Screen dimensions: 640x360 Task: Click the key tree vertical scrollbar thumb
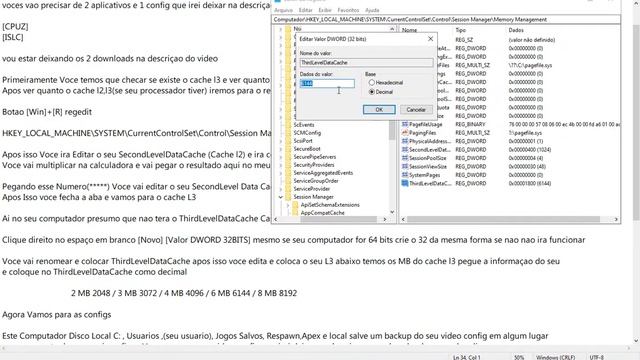click(392, 129)
